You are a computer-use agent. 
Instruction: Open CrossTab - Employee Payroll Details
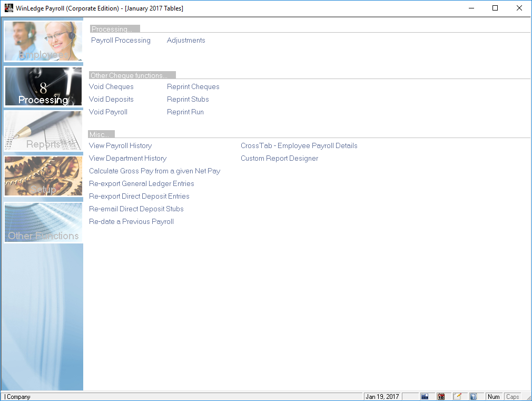point(299,146)
